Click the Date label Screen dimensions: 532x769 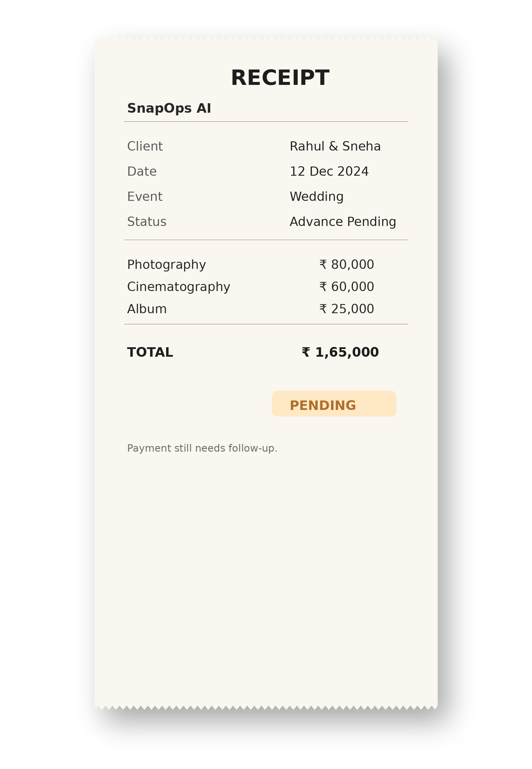(x=142, y=172)
